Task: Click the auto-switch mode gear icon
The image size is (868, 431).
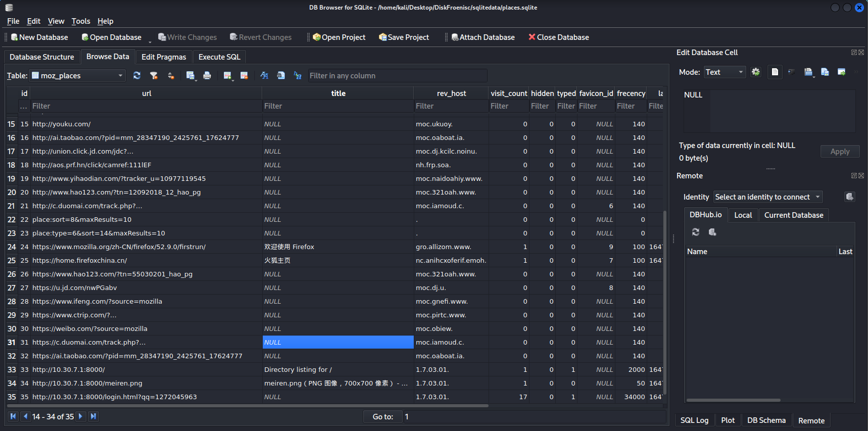Action: tap(756, 72)
